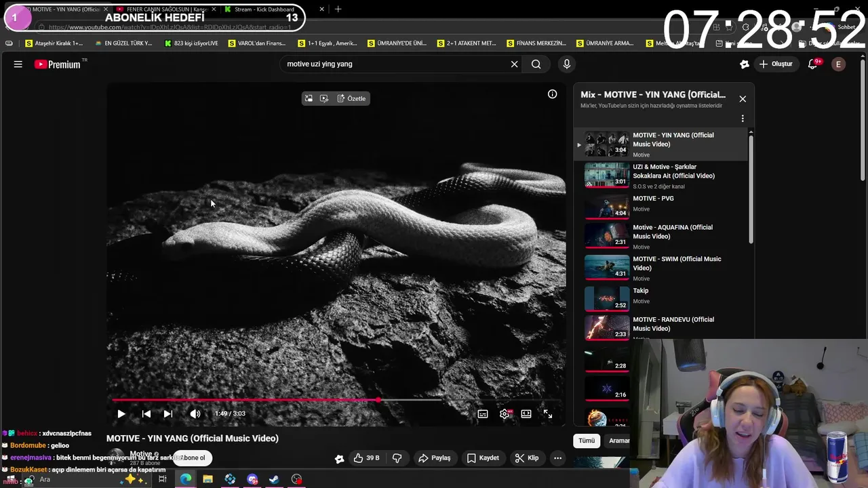Play 'Takip' by Motive in playlist

tap(661, 298)
